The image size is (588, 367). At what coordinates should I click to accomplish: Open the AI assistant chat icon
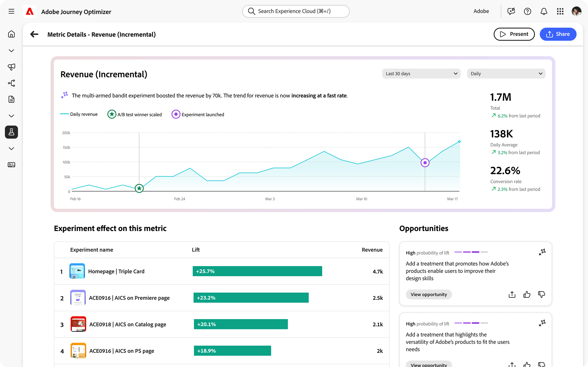(x=511, y=11)
